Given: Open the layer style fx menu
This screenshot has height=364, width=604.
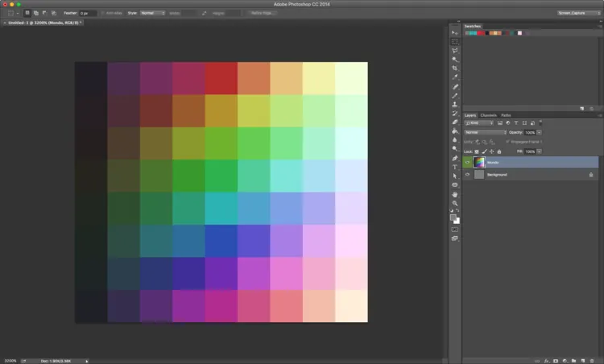Looking at the screenshot, I should [x=546, y=361].
